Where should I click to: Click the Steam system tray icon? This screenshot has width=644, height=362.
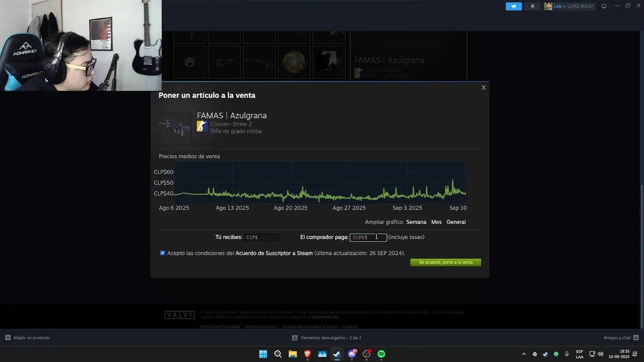click(545, 354)
